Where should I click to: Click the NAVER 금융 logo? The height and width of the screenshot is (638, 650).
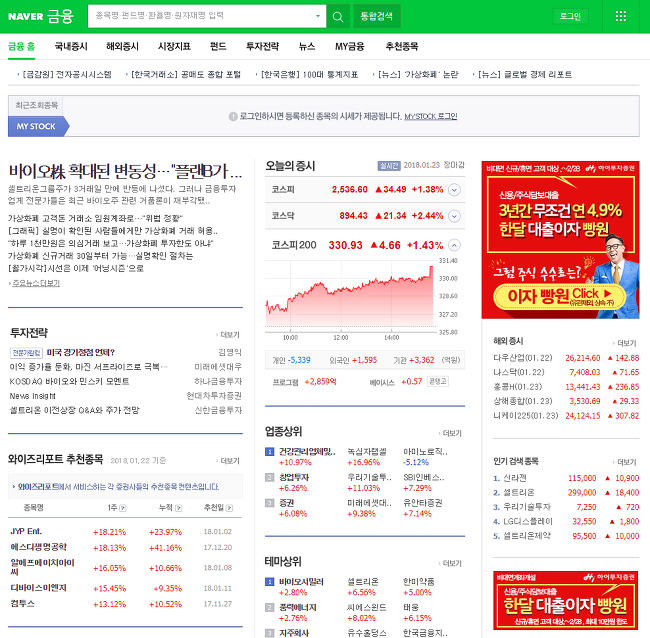(x=41, y=16)
